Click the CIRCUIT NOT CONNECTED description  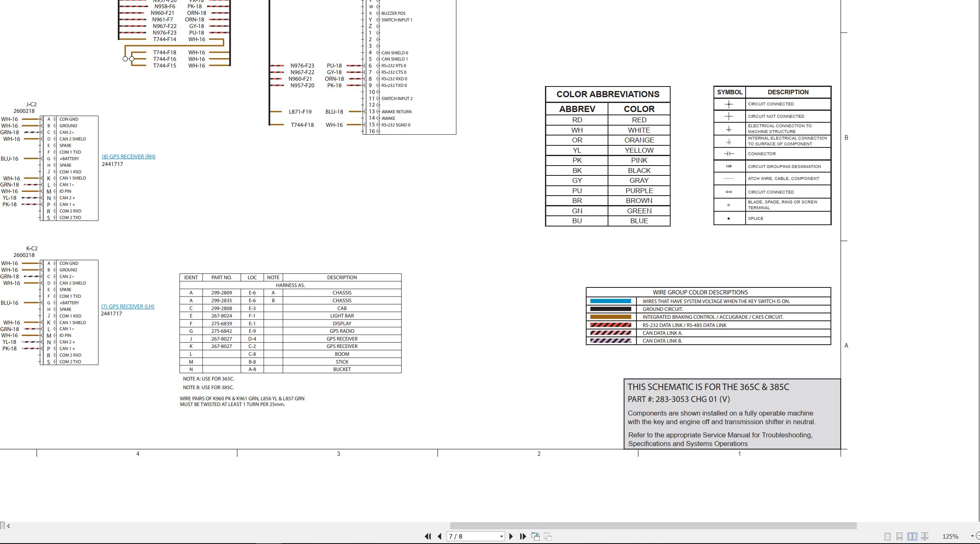click(x=776, y=117)
